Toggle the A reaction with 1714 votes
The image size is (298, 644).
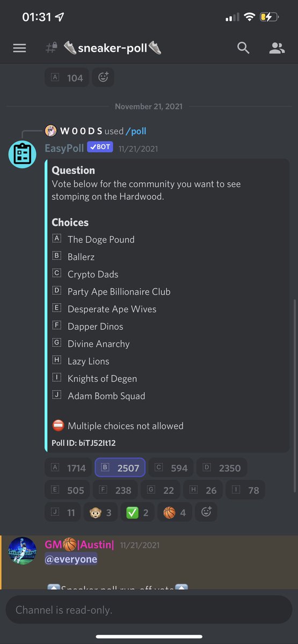(x=68, y=468)
